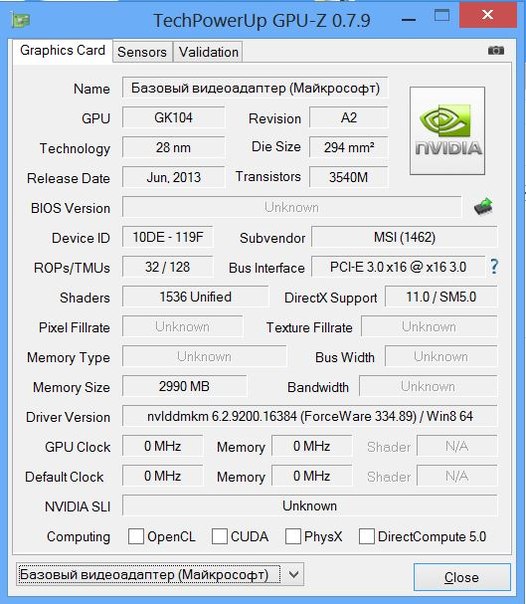This screenshot has height=604, width=526.
Task: Open the Validation tab
Action: [208, 52]
